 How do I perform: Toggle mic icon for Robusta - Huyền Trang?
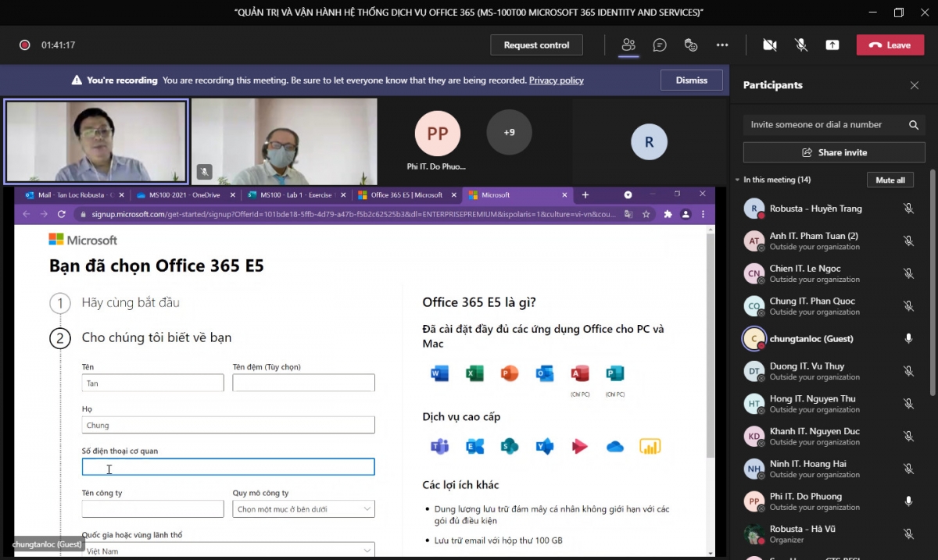coord(908,209)
